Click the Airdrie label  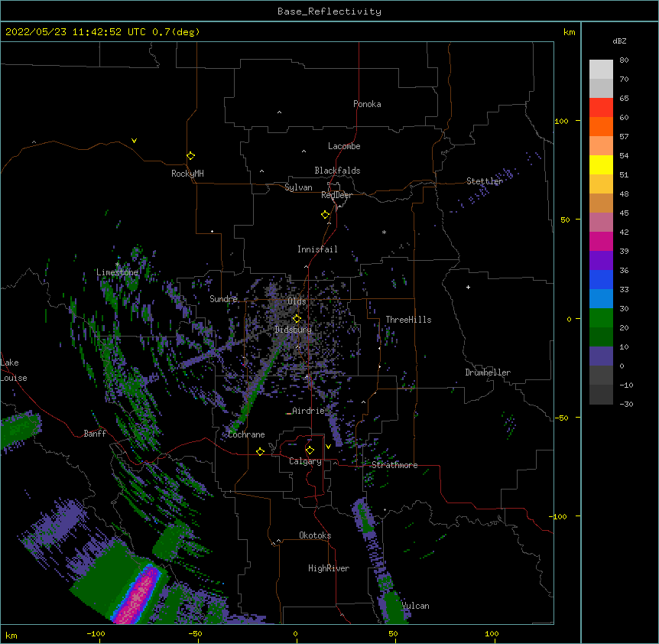[308, 411]
